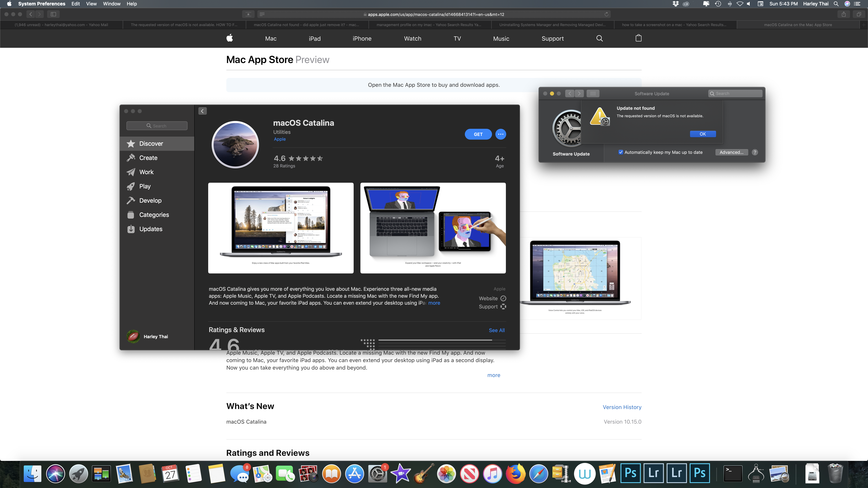Click the Apple logo in website navigation
The height and width of the screenshot is (488, 868).
pyautogui.click(x=230, y=38)
